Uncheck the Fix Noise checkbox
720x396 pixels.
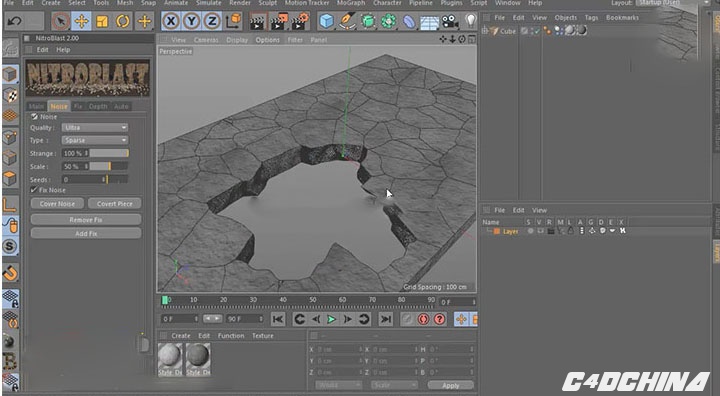(34, 190)
